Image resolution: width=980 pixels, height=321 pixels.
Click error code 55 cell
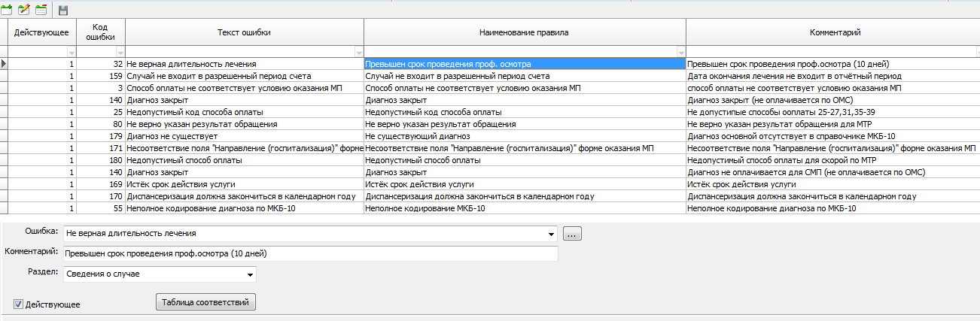point(101,208)
